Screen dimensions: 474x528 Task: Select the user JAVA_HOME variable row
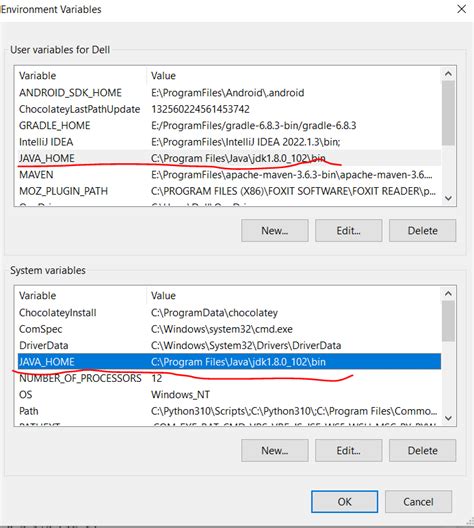point(229,158)
